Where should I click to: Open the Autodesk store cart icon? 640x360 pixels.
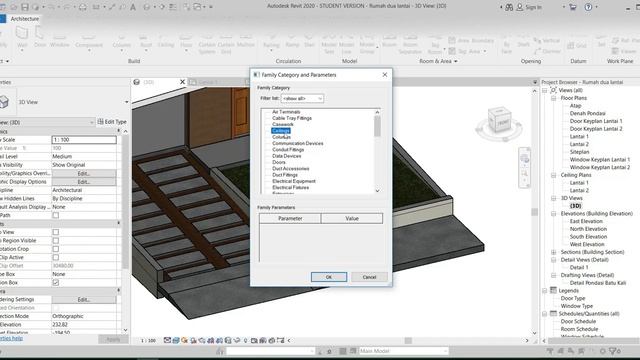click(x=572, y=7)
